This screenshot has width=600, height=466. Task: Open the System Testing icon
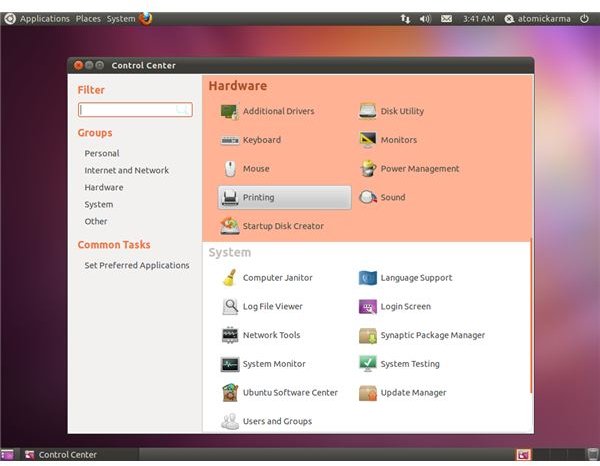pyautogui.click(x=368, y=364)
